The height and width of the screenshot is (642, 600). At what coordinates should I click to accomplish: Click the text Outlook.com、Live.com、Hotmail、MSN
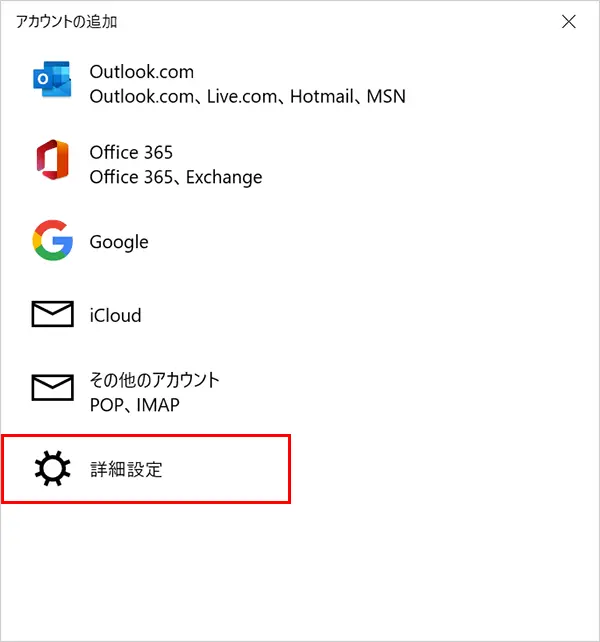pos(247,97)
